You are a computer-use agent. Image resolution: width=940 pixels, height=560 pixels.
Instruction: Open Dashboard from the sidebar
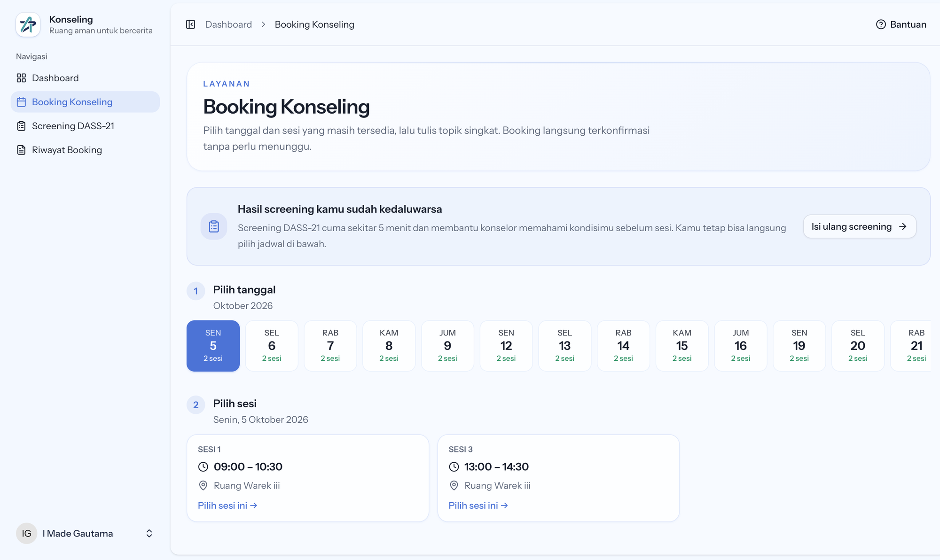click(x=85, y=78)
